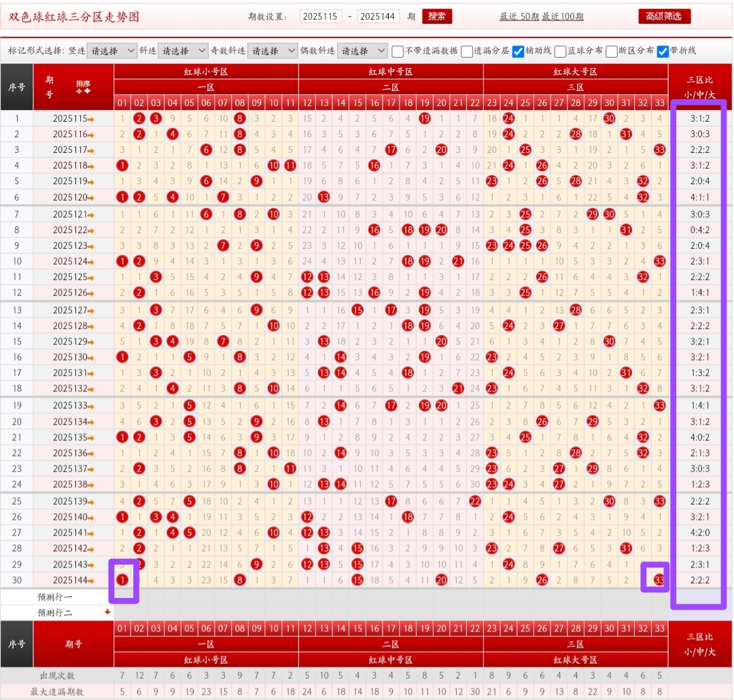Click the orange arrow beside period 2025144
The height and width of the screenshot is (700, 734).
[91, 580]
